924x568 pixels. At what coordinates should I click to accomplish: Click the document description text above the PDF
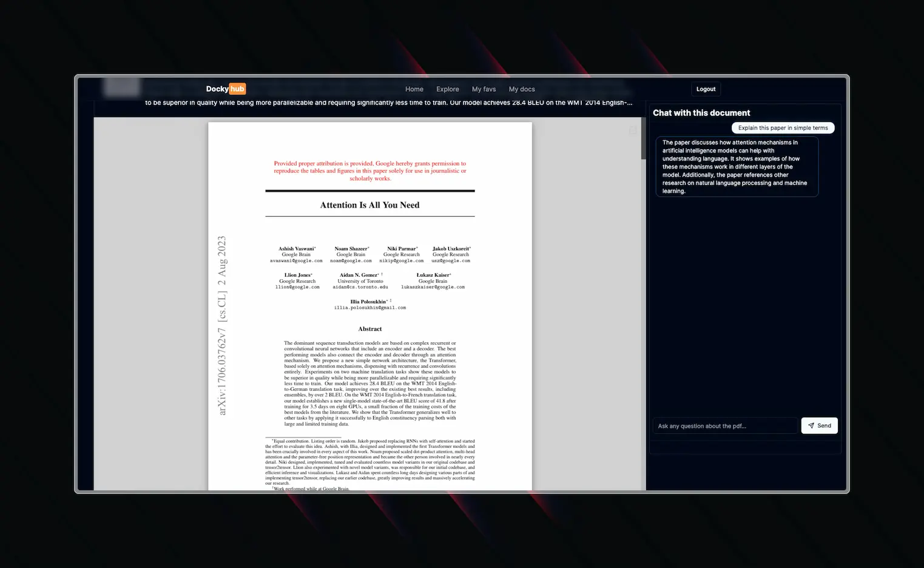pos(388,103)
